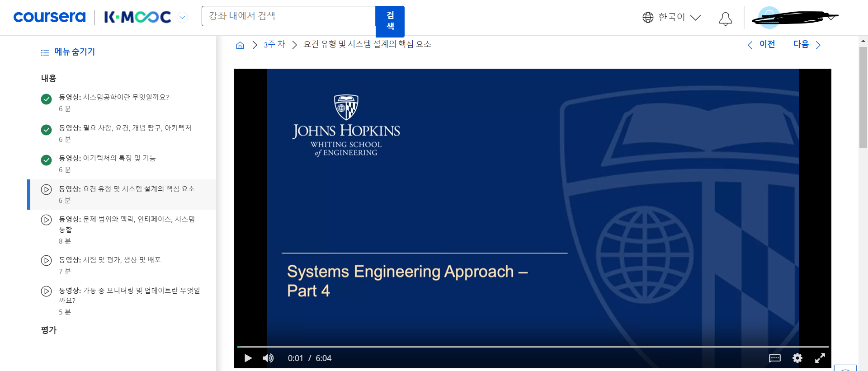Image resolution: width=868 pixels, height=371 pixels.
Task: Click the 5 분 duration under 가동 중 모니터링
Action: [x=65, y=312]
